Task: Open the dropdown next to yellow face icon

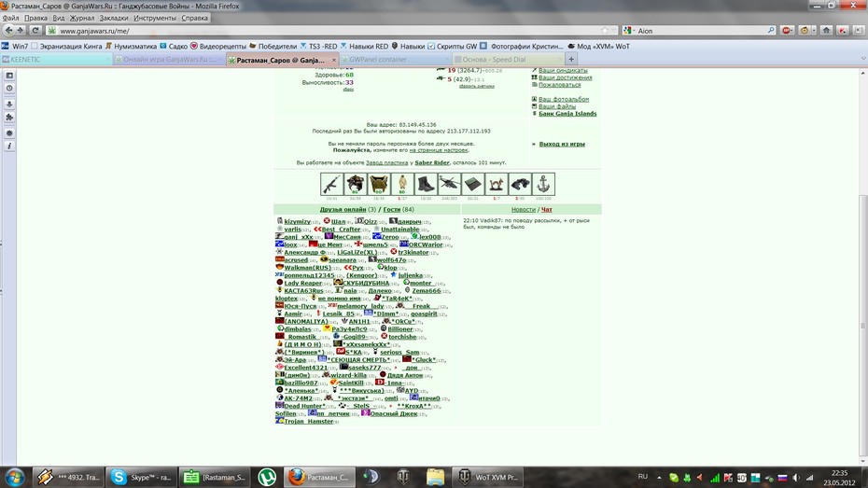Action: (x=813, y=31)
